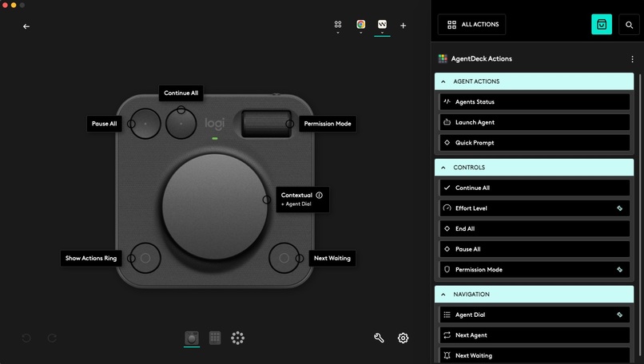The width and height of the screenshot is (644, 364).
Task: Click the Permission Mode diamond badge
Action: (619, 270)
